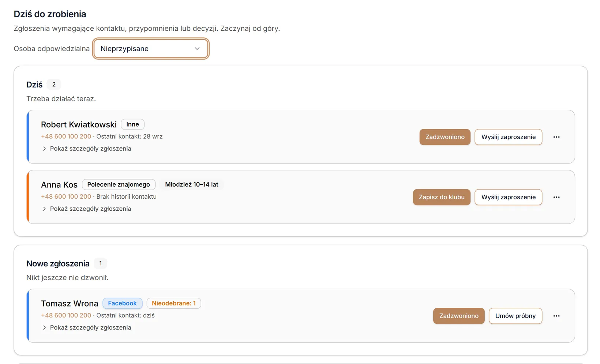Click the Polecenie znajomego tag
Image resolution: width=600 pixels, height=364 pixels.
(119, 184)
